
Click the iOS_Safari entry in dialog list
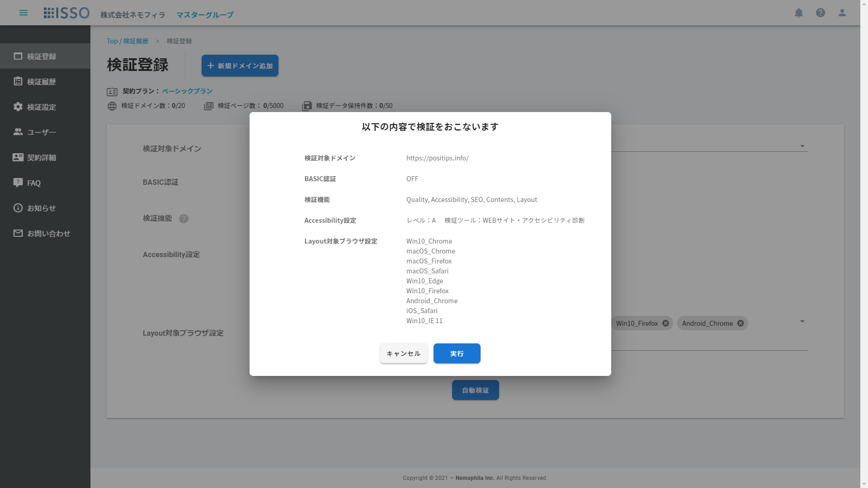pos(422,310)
